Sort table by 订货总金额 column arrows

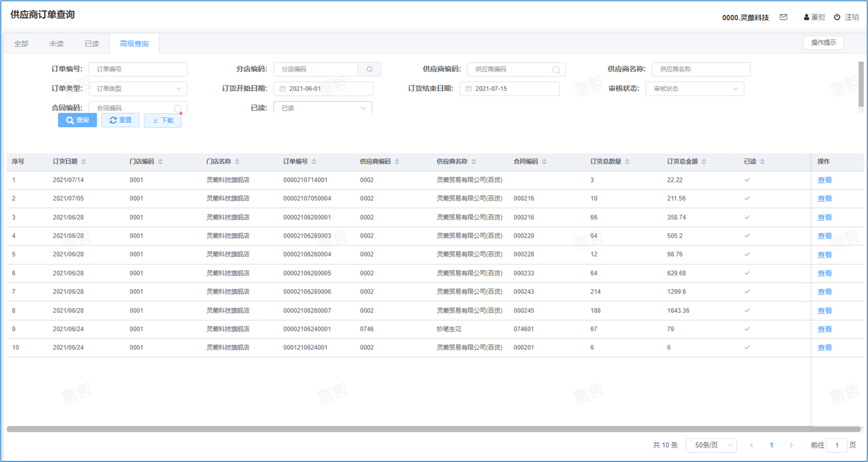(x=704, y=162)
